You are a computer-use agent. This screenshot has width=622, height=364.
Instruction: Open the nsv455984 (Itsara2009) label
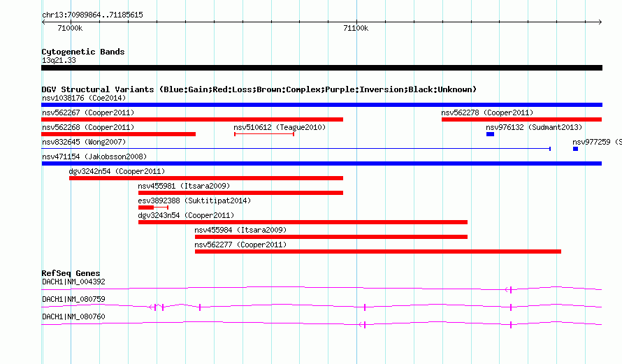click(240, 230)
